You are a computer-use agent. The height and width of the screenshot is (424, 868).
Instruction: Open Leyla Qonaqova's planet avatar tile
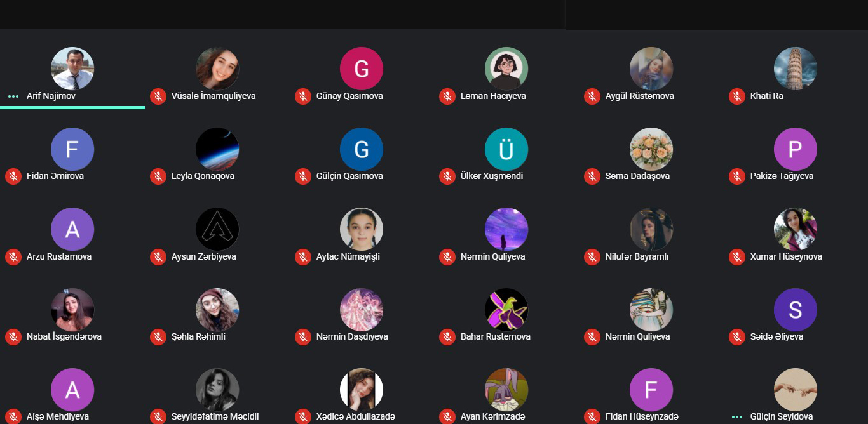[x=217, y=149]
